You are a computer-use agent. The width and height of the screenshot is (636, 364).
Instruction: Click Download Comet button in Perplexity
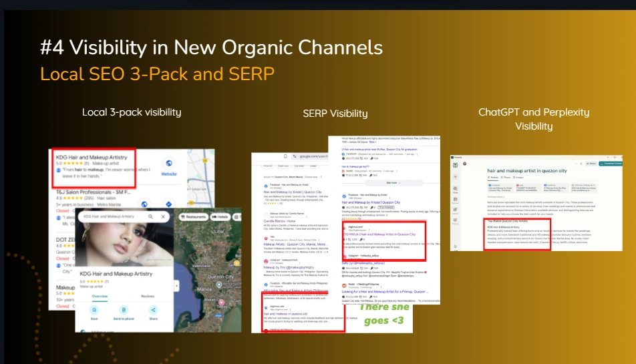tap(611, 164)
